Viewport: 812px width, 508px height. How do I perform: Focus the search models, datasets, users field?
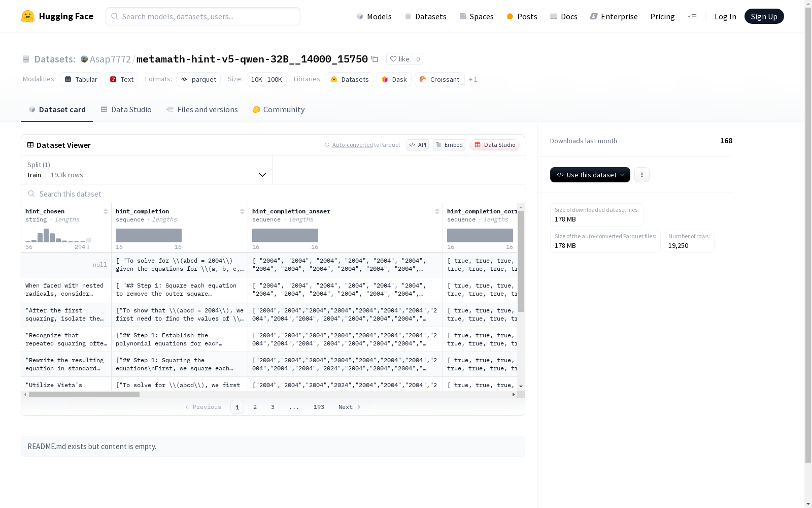point(203,16)
